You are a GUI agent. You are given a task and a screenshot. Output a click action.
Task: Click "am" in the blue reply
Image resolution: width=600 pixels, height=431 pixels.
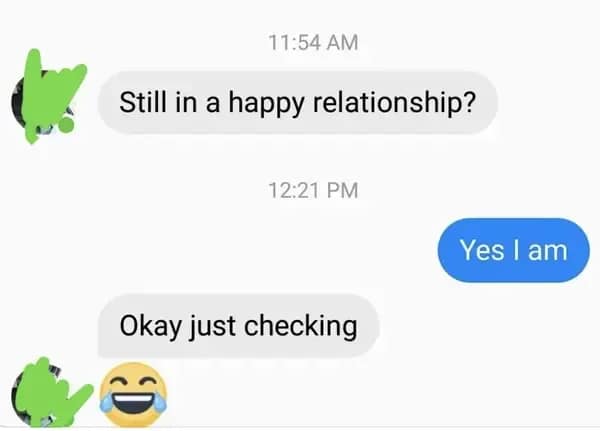pos(548,252)
